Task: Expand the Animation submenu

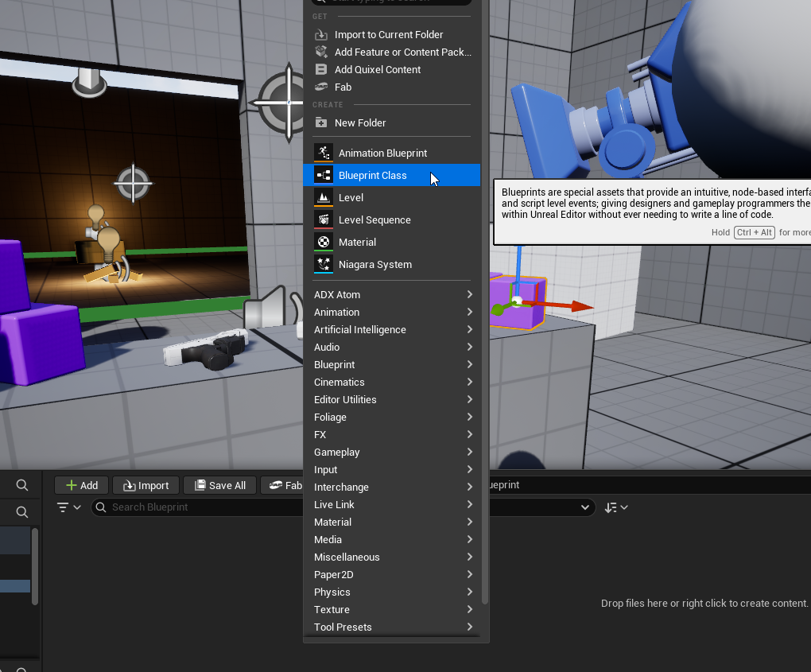Action: pos(393,312)
